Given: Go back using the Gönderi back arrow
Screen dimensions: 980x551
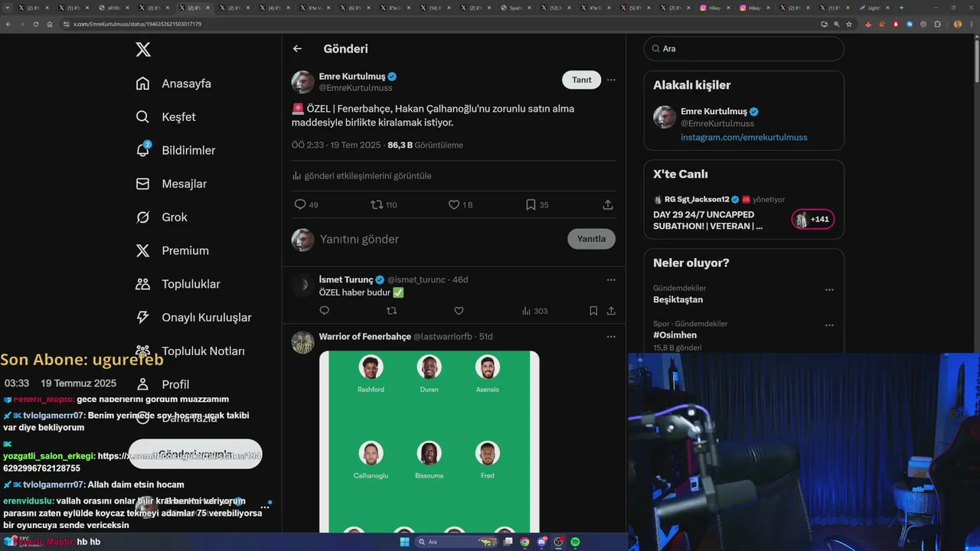Looking at the screenshot, I should [x=297, y=49].
